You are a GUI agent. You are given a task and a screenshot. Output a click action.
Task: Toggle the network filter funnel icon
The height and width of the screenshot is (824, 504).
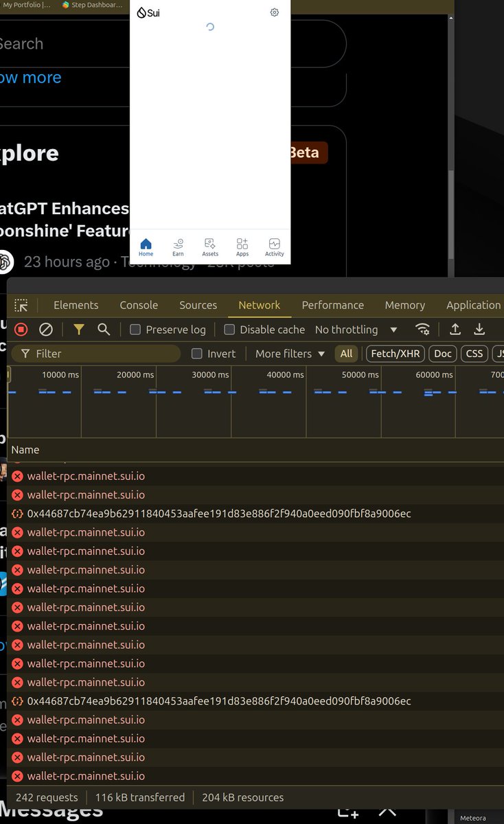pos(79,330)
